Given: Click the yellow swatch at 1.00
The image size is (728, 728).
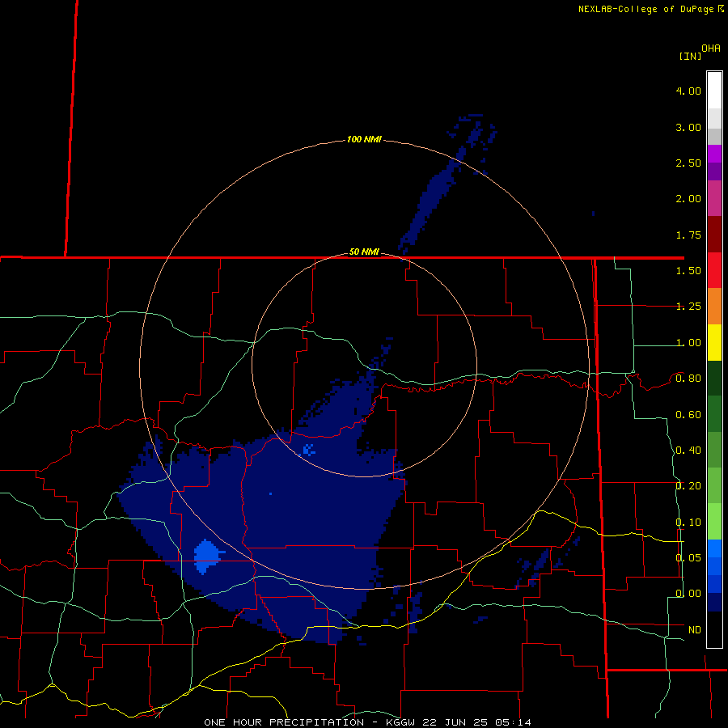Looking at the screenshot, I should tap(714, 342).
